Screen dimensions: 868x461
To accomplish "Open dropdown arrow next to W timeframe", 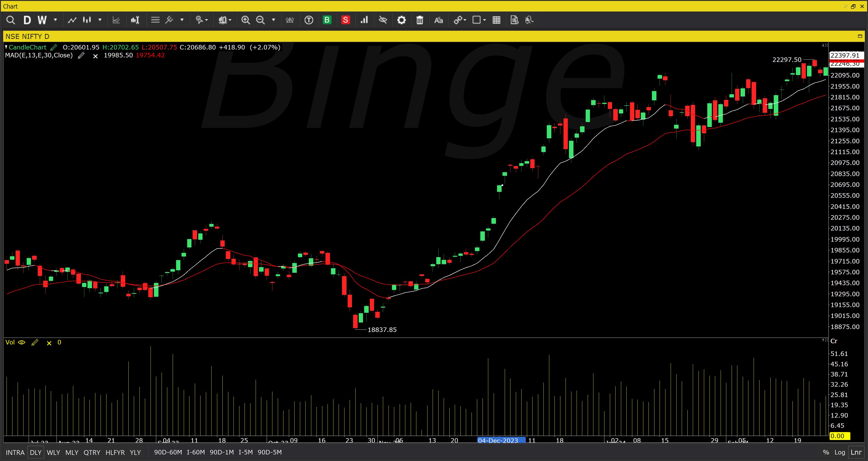I will (56, 20).
